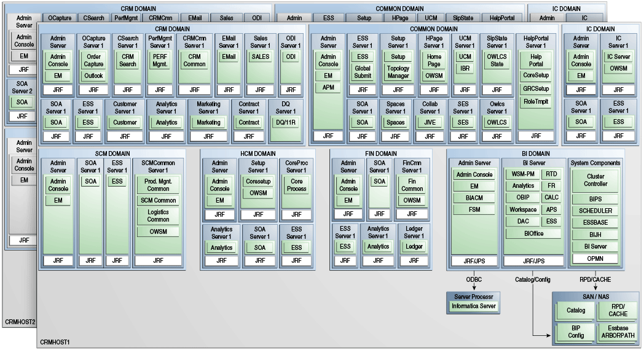644x350 pixels.
Task: Click the BIP Config storage box
Action: 576,332
